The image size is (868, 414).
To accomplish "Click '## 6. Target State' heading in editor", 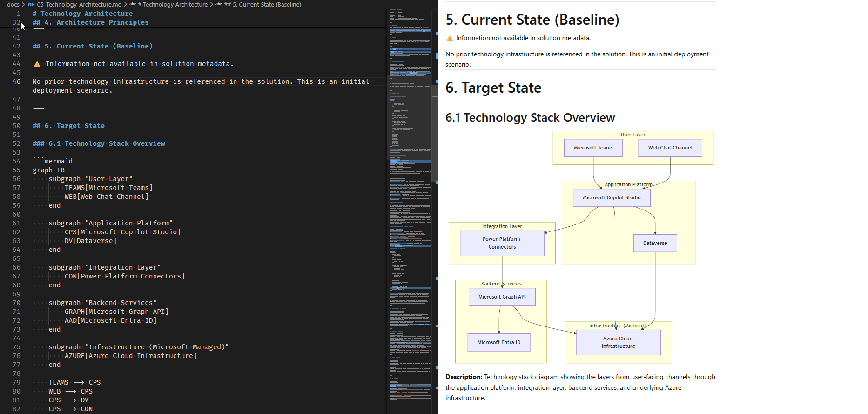I will click(x=68, y=126).
